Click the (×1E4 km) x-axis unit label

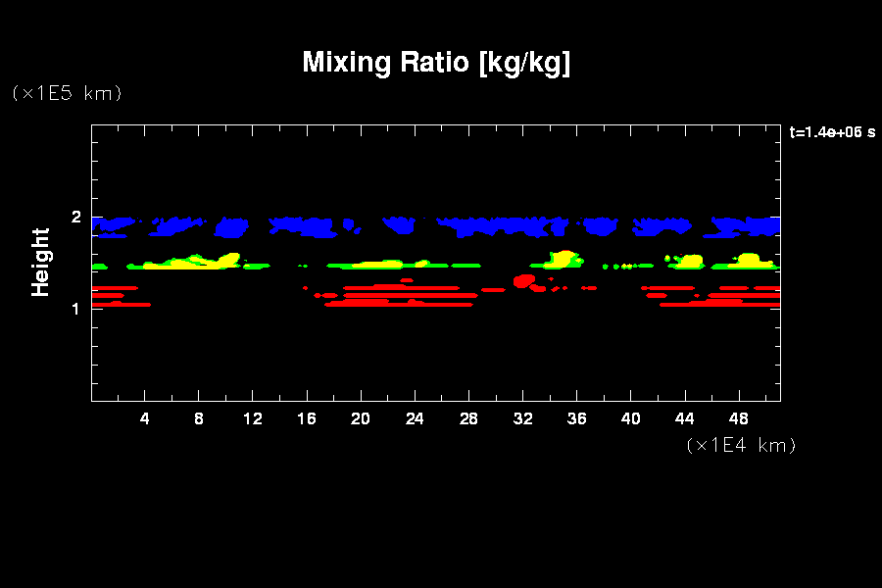point(740,445)
